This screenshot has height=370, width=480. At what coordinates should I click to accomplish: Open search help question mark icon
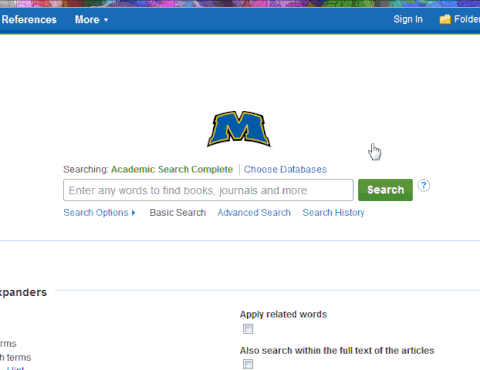click(x=424, y=185)
